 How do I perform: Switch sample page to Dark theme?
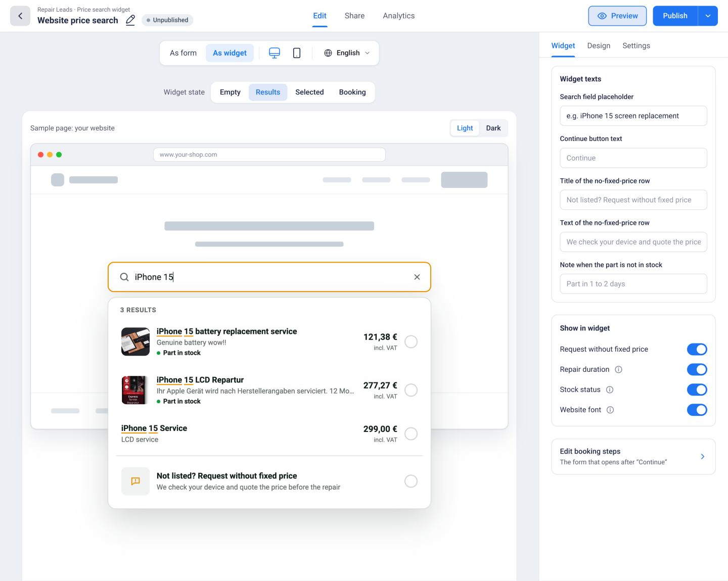pos(493,128)
